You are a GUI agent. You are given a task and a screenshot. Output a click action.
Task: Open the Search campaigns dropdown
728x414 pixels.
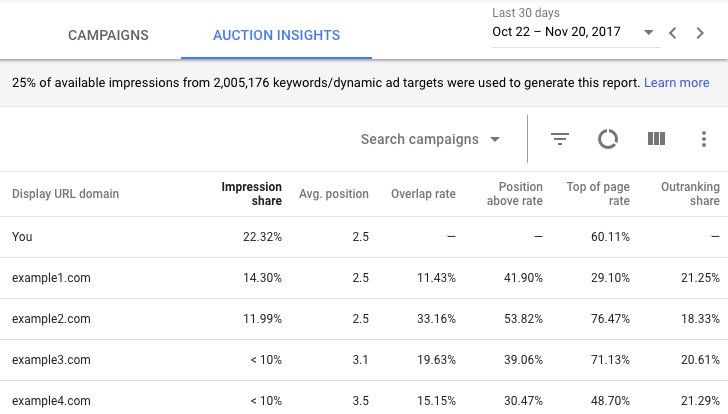(430, 139)
